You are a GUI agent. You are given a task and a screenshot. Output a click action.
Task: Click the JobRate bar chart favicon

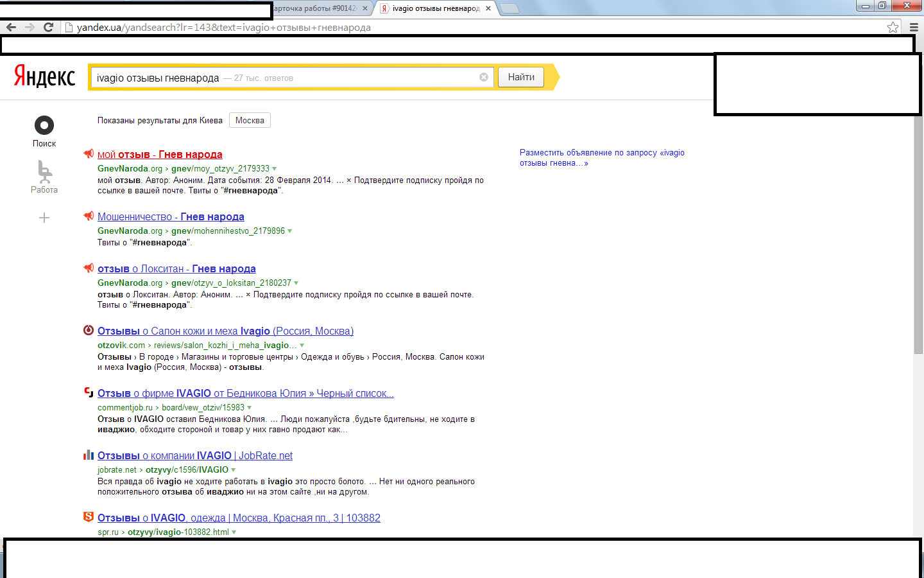tap(89, 455)
